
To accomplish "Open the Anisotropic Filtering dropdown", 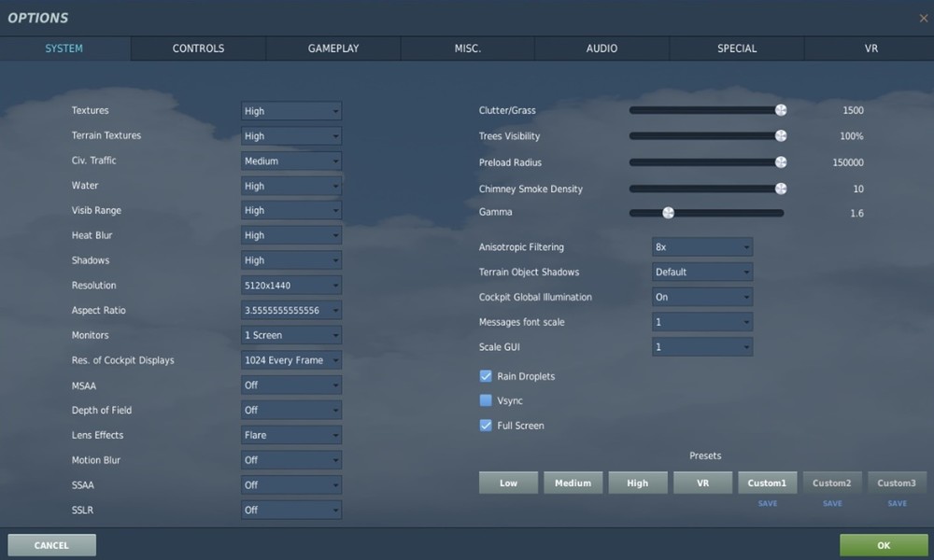I will pyautogui.click(x=701, y=246).
